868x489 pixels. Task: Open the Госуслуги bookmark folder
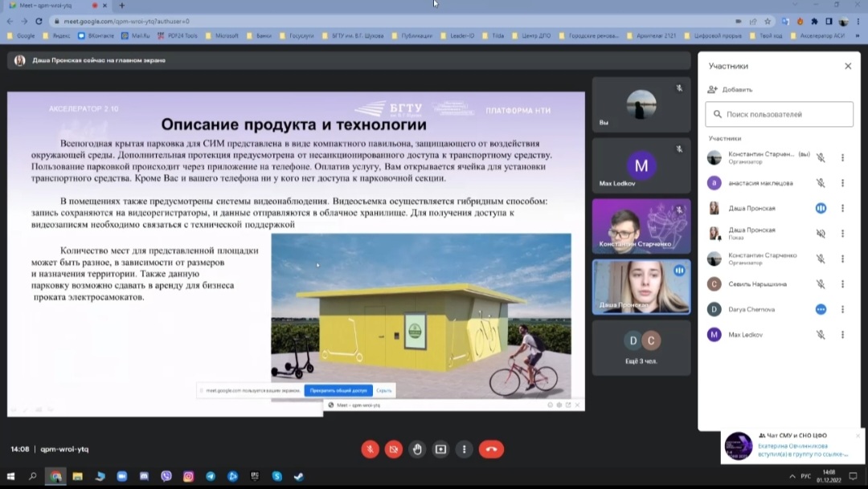297,35
